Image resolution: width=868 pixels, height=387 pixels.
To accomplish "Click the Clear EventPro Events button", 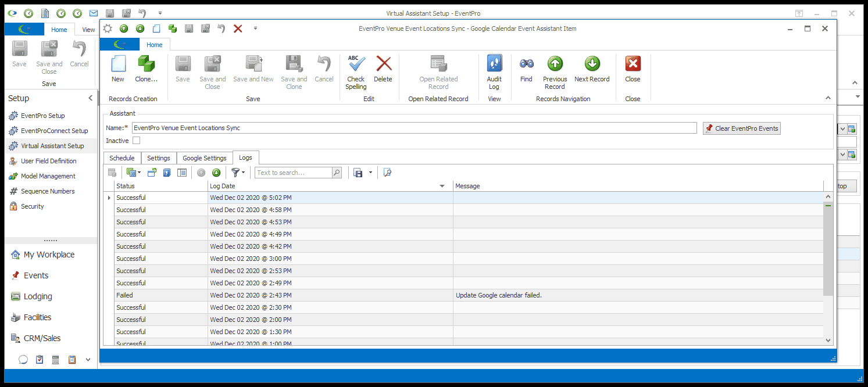I will 742,128.
